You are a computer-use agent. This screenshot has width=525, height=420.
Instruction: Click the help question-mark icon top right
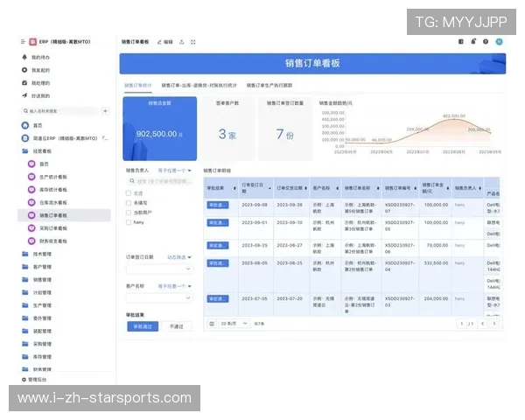[x=486, y=41]
